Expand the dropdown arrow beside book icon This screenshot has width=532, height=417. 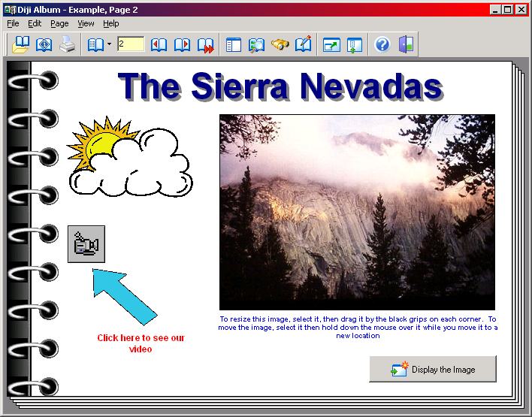(x=109, y=44)
